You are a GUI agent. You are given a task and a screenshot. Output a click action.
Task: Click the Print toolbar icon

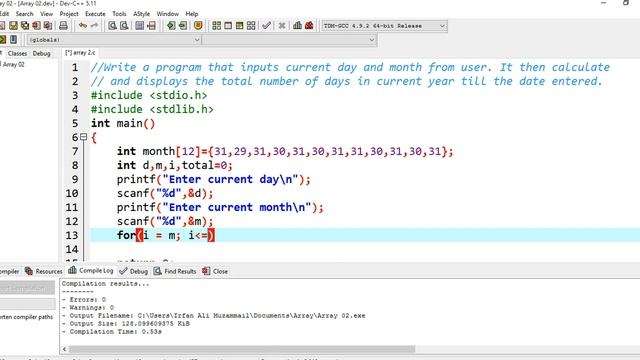[63, 26]
